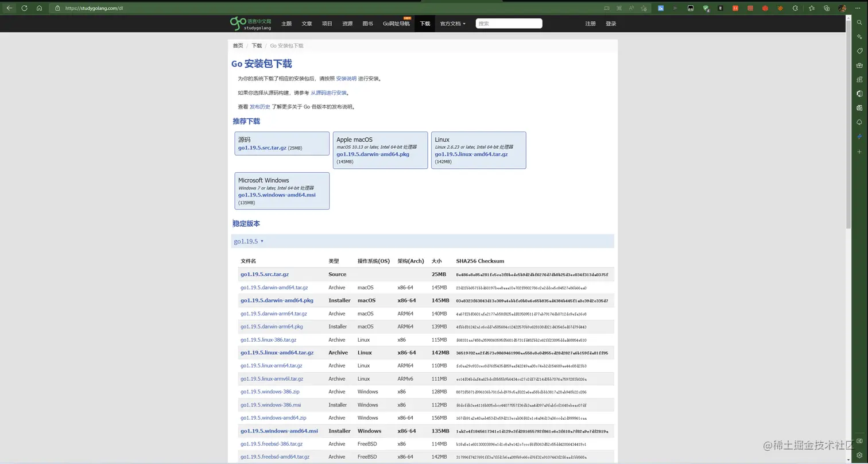Go to 下载 in breadcrumb
Image resolution: width=868 pixels, height=464 pixels.
(x=257, y=45)
